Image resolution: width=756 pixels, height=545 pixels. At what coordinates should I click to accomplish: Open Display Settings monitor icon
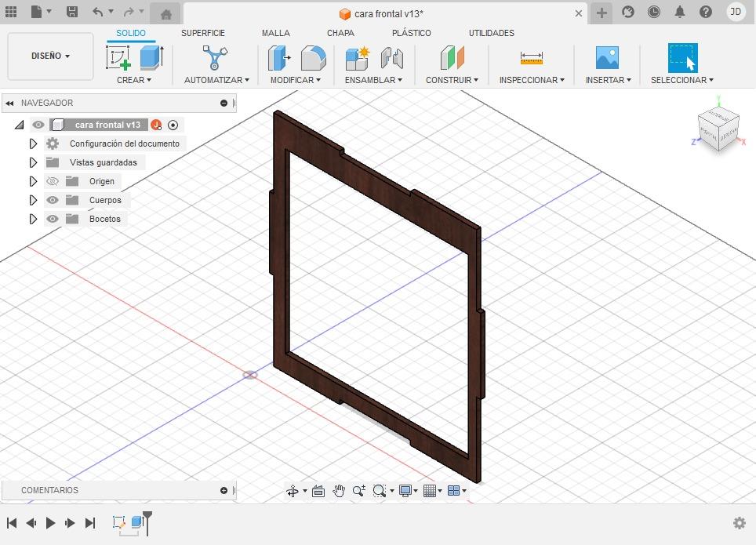coord(405,491)
